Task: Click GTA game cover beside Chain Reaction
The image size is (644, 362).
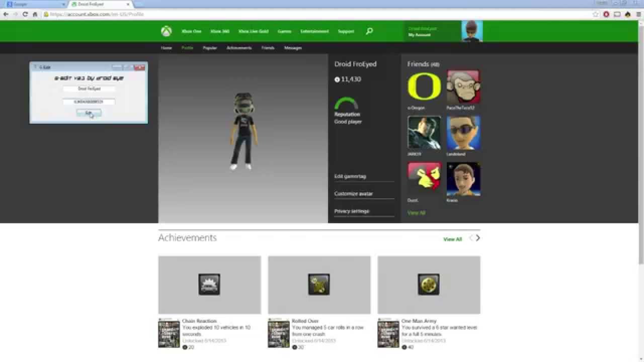Action: click(x=169, y=333)
